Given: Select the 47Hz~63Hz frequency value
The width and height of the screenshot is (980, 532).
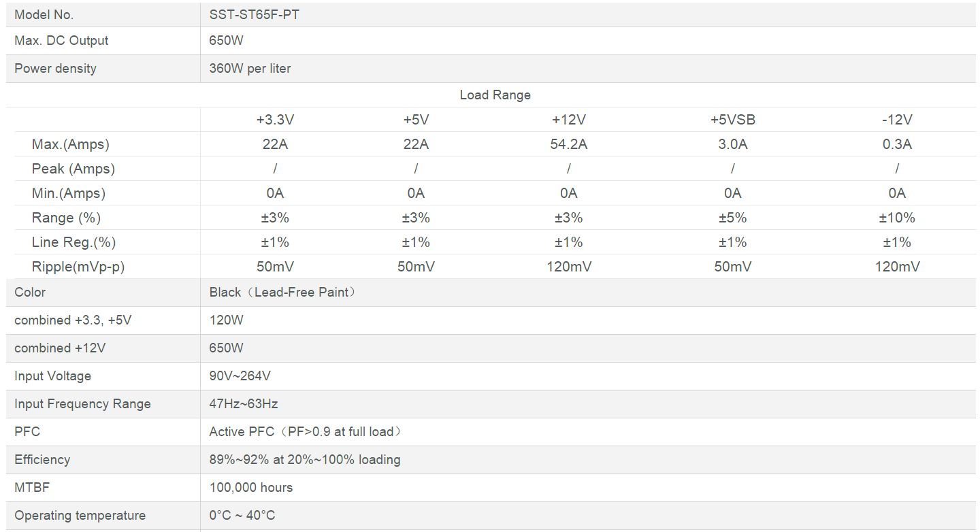Looking at the screenshot, I should [x=243, y=404].
